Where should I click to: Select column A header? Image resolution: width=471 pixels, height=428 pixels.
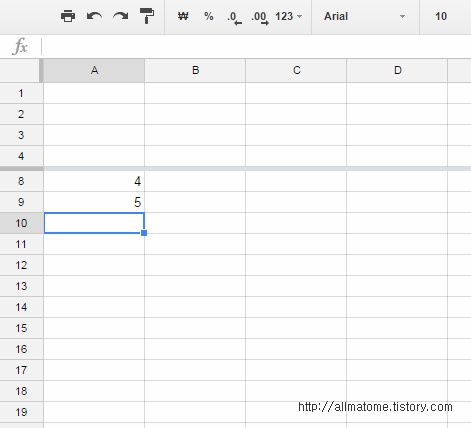click(x=94, y=70)
